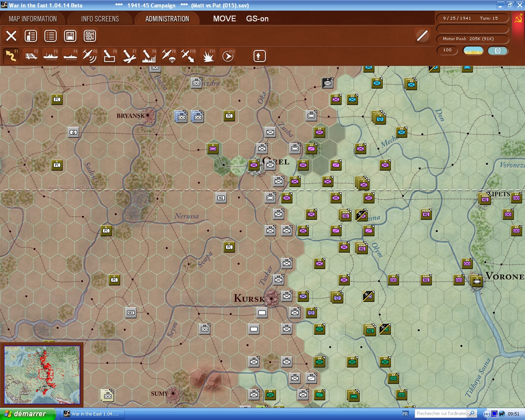The height and width of the screenshot is (420, 525).
Task: Select F9 air transport paradrop mode
Action: point(169,56)
